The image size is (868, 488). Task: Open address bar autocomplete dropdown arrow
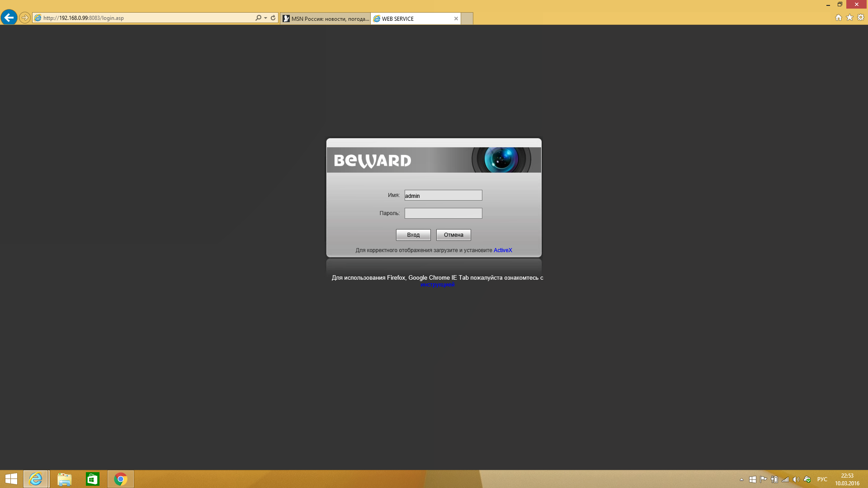pos(265,18)
